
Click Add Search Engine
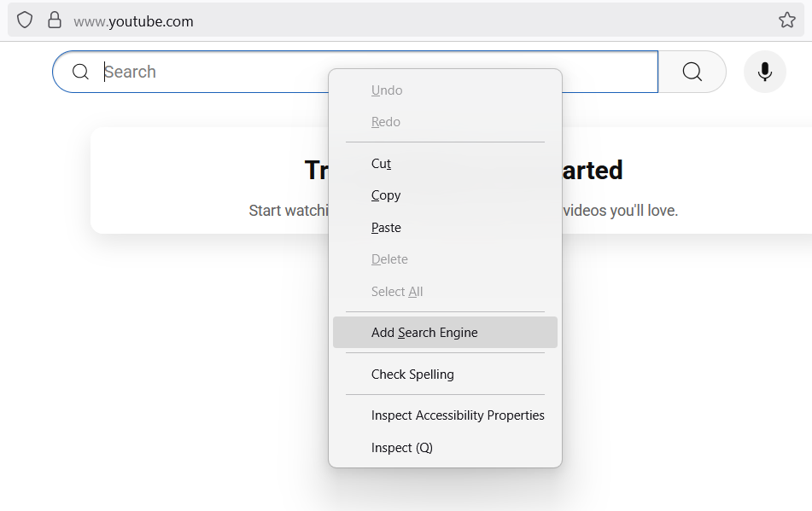pos(424,332)
